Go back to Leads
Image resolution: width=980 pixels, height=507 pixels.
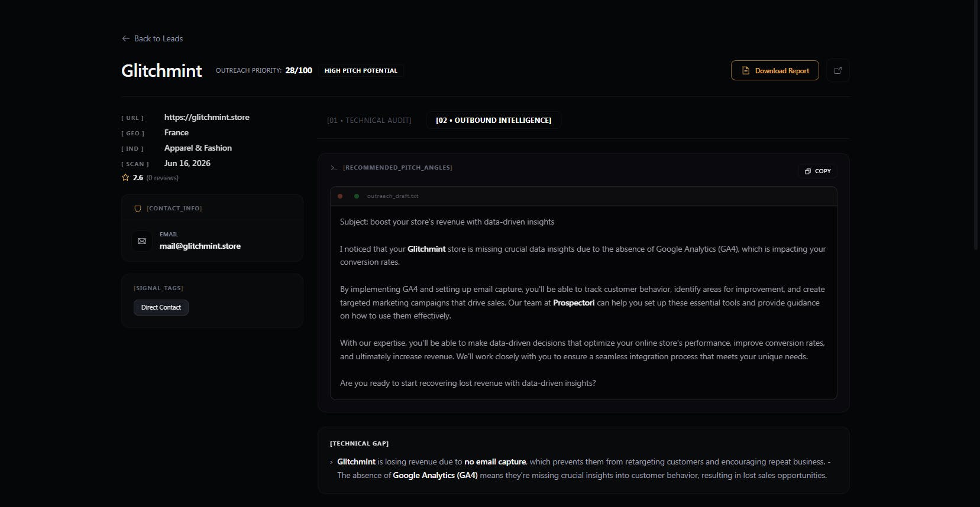coord(153,38)
